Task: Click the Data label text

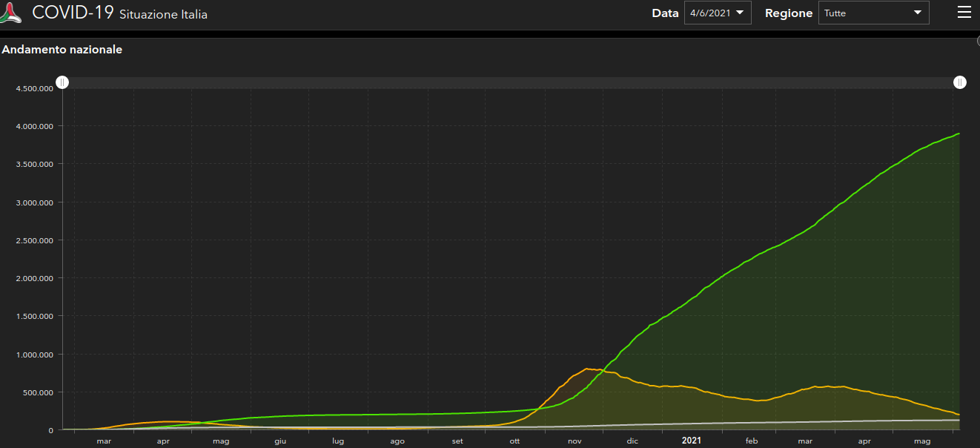Action: click(665, 13)
